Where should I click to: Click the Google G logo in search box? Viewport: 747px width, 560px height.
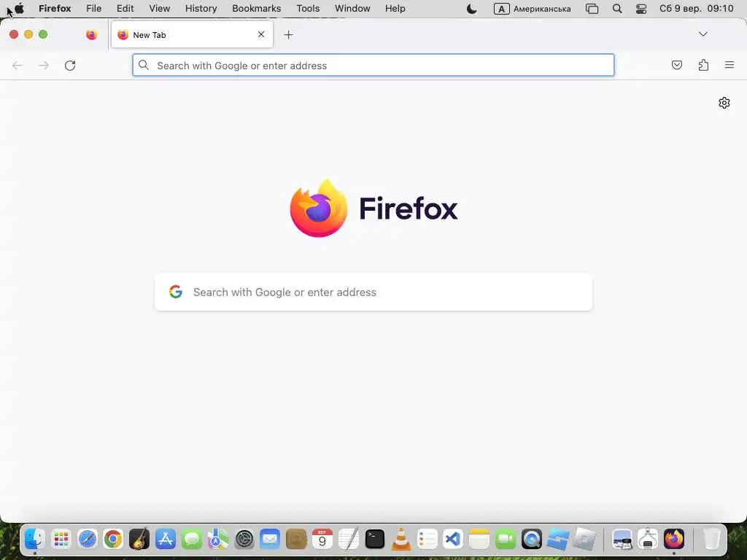[176, 292]
